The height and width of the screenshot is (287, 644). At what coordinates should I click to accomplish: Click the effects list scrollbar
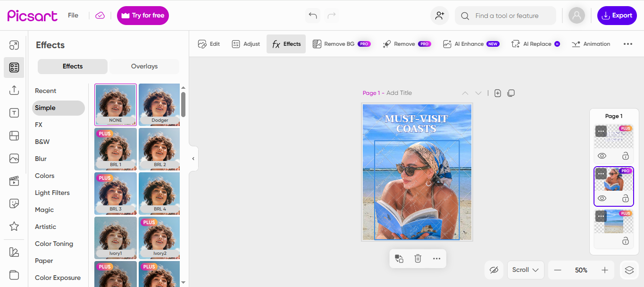point(183,104)
